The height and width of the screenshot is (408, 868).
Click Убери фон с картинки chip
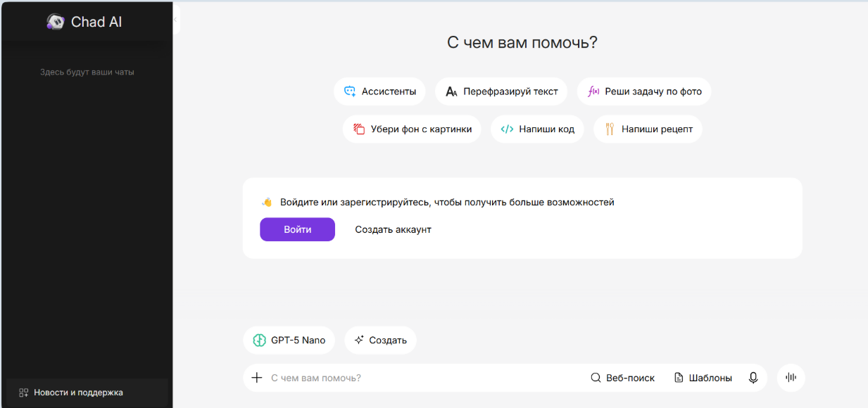[412, 129]
